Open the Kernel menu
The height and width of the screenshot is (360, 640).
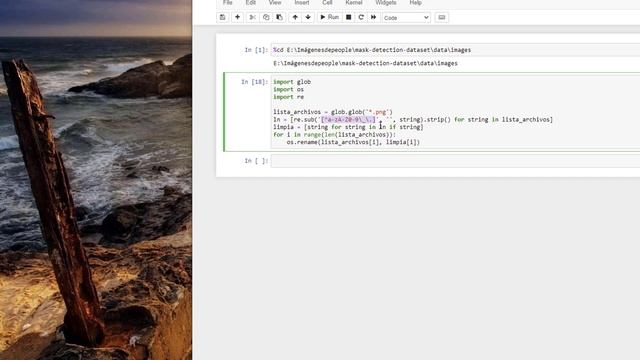tap(354, 3)
